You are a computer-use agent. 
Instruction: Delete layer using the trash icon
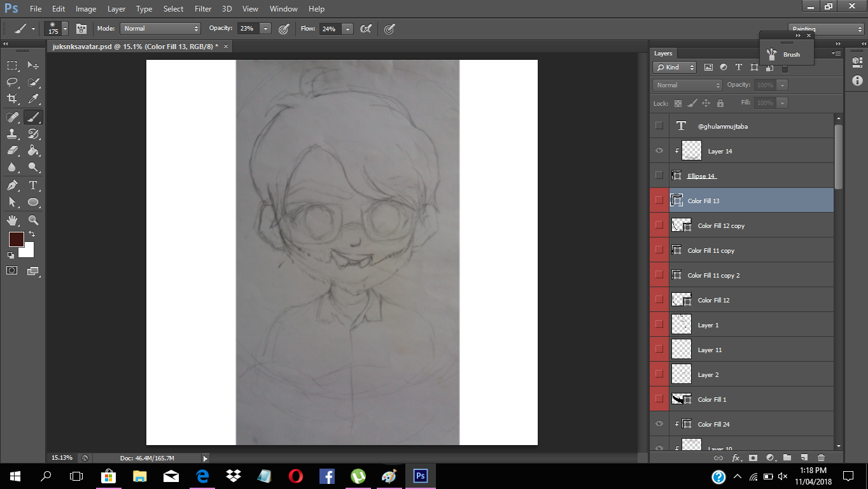821,457
